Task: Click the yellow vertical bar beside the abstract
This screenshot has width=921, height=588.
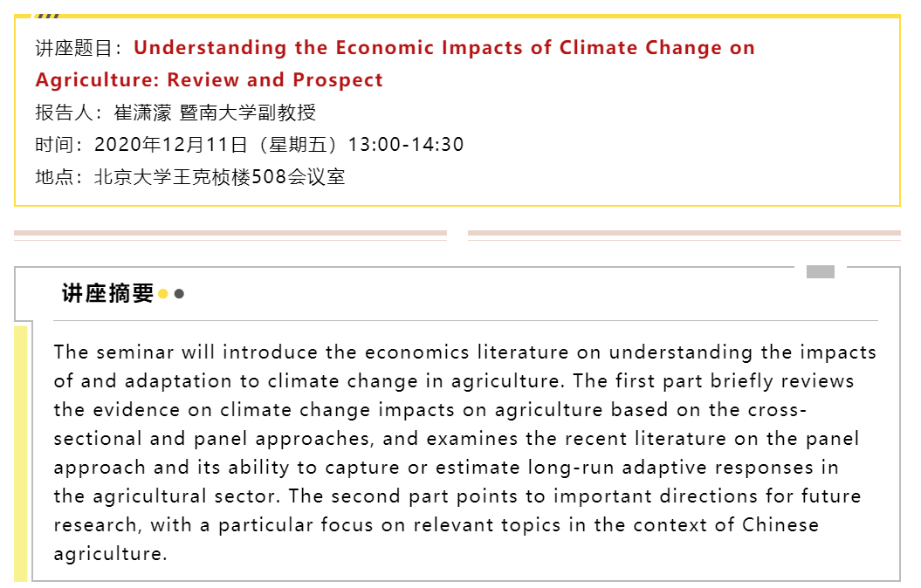Action: (x=21, y=454)
